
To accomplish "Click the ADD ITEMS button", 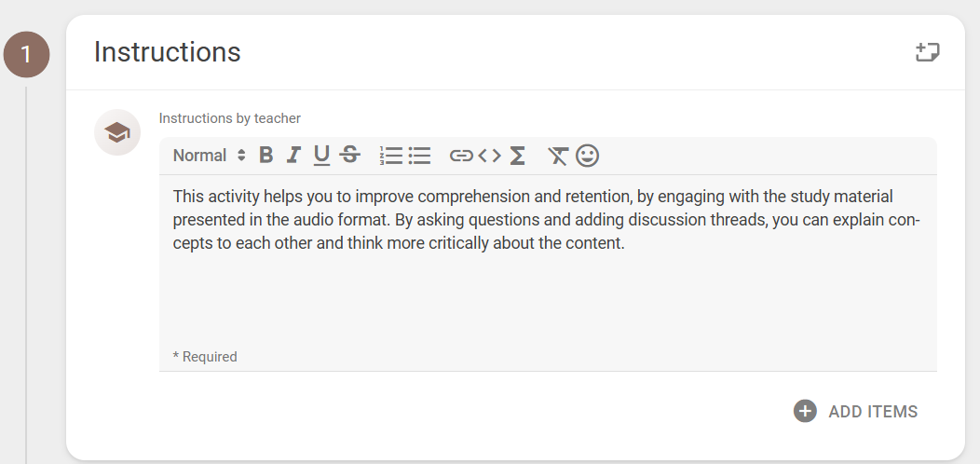I will tap(855, 412).
